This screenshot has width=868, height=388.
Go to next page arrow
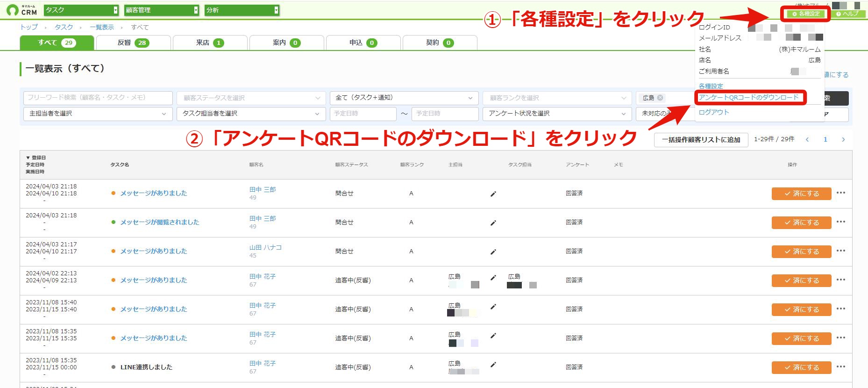coord(843,139)
